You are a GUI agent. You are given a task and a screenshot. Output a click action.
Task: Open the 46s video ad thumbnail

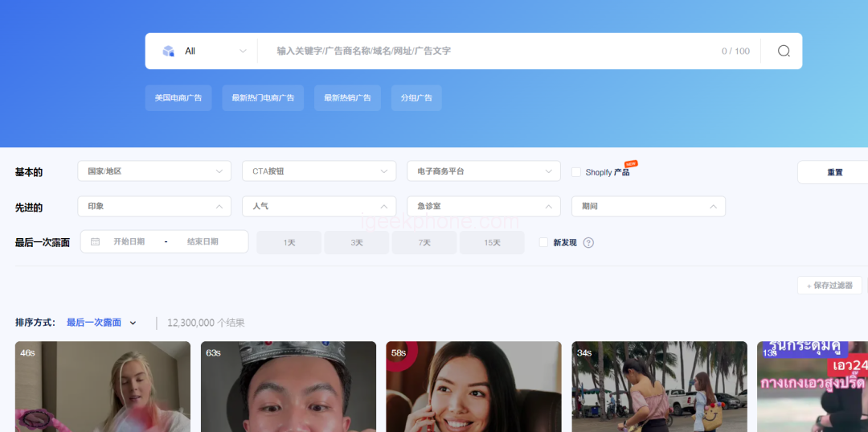pos(103,387)
